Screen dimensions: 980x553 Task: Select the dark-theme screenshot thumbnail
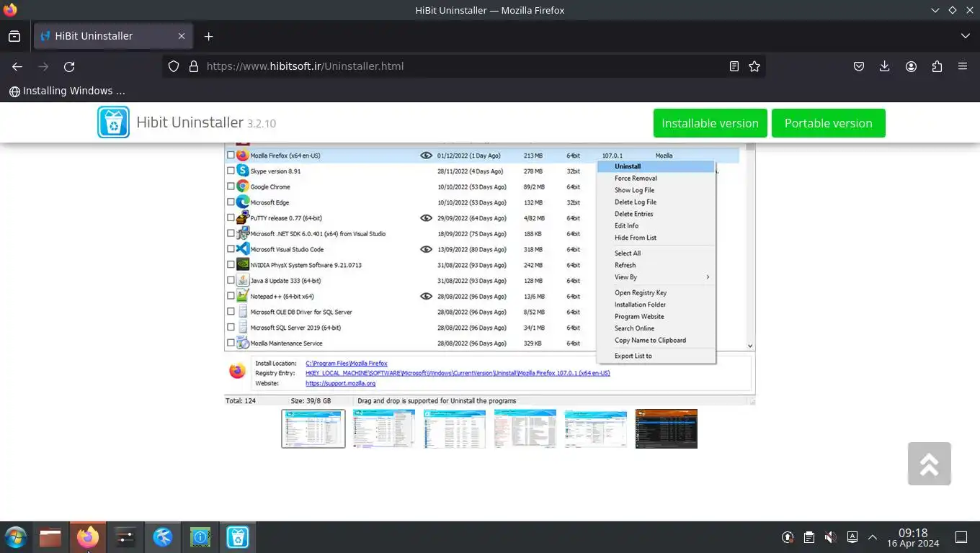pos(667,428)
